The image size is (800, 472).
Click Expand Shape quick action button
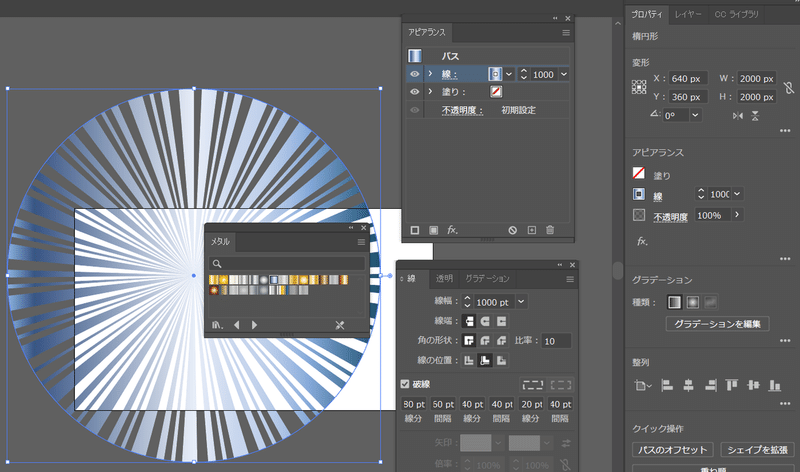(x=757, y=450)
